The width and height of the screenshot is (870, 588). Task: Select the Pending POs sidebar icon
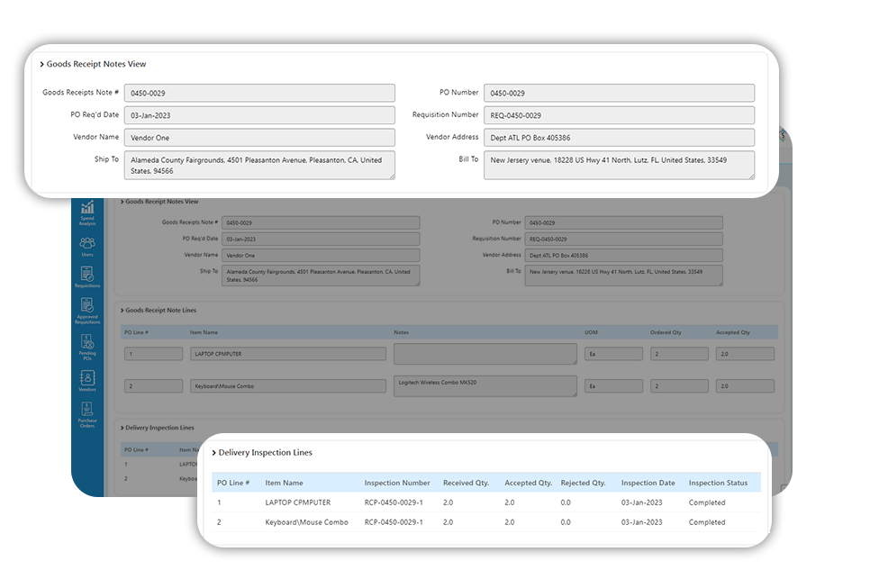(87, 347)
